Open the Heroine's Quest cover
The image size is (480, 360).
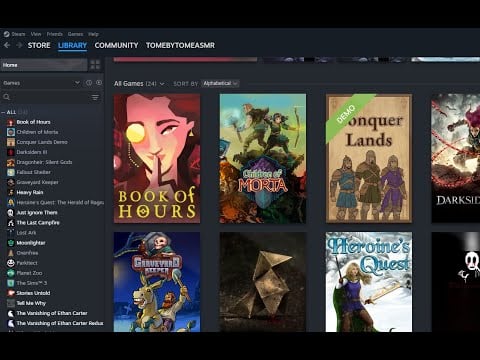point(369,282)
